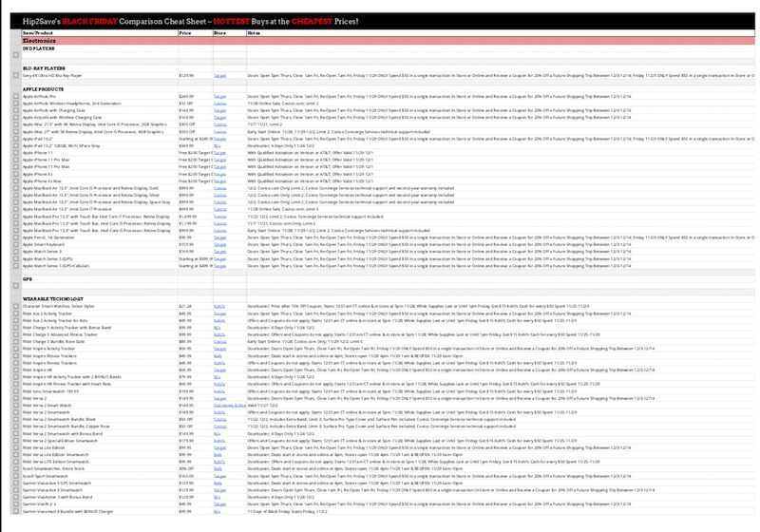Select 'Valid 11/21-12/2' notes for Versa 2 Smart Watch
Viewport: 760px width, 532px height.
pos(501,405)
